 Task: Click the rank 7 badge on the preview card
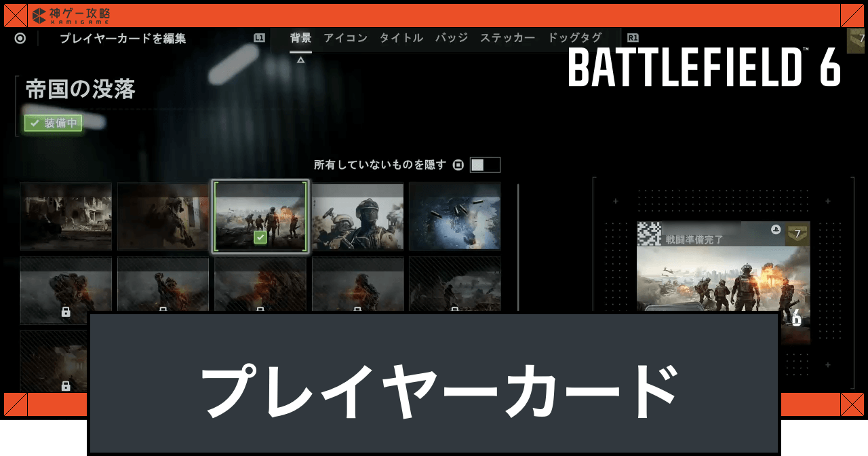click(797, 234)
